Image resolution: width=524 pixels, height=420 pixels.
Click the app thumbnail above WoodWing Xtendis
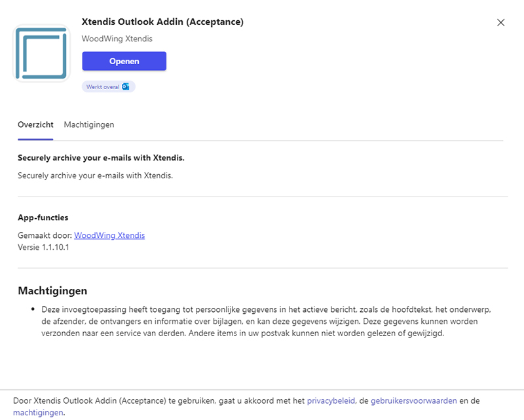[x=42, y=52]
